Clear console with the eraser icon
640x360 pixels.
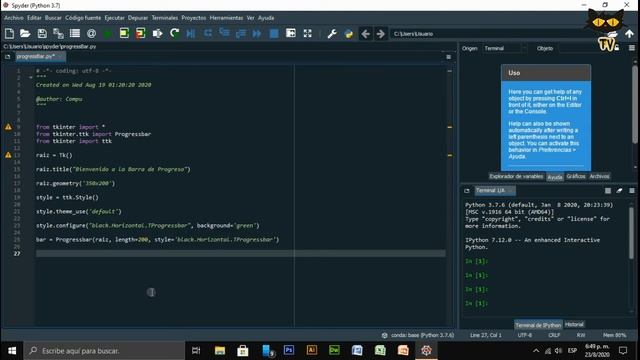click(620, 191)
